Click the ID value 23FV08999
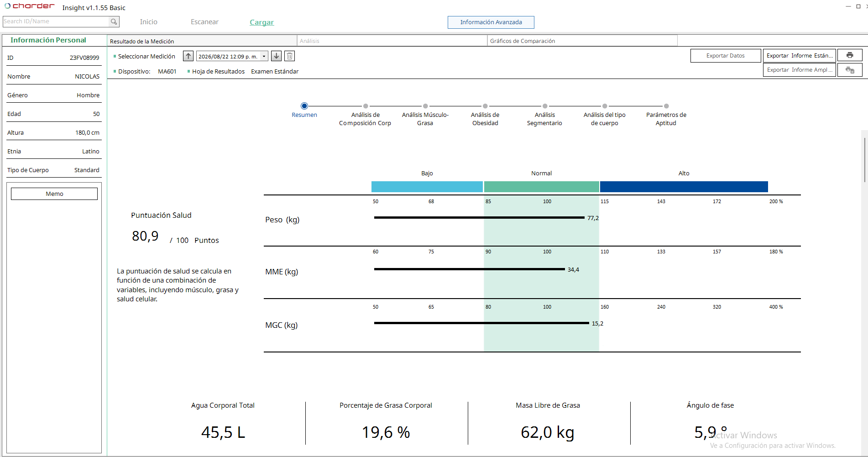The height and width of the screenshot is (457, 868). (84, 58)
